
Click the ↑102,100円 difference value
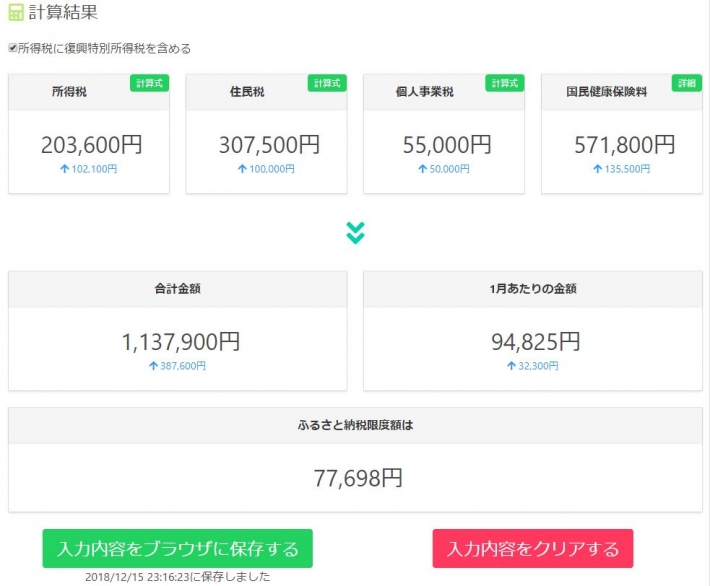[89, 169]
